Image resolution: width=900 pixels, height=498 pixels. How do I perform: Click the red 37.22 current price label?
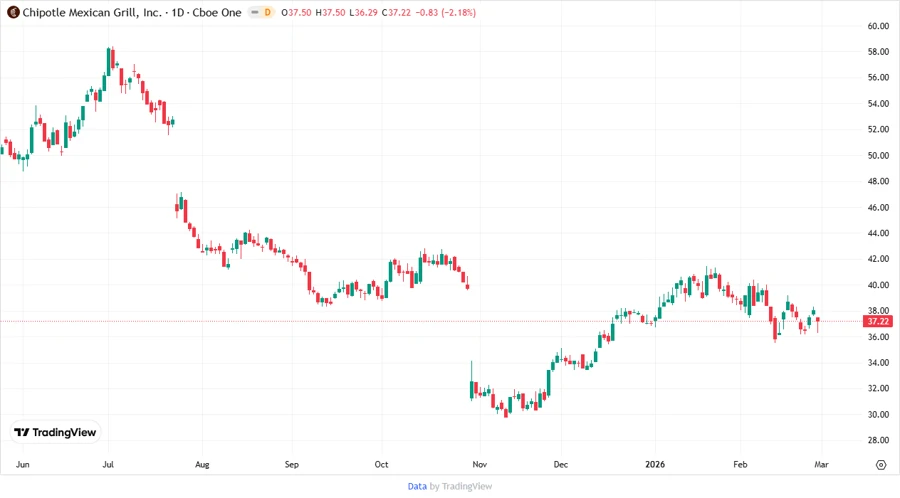[x=878, y=321]
